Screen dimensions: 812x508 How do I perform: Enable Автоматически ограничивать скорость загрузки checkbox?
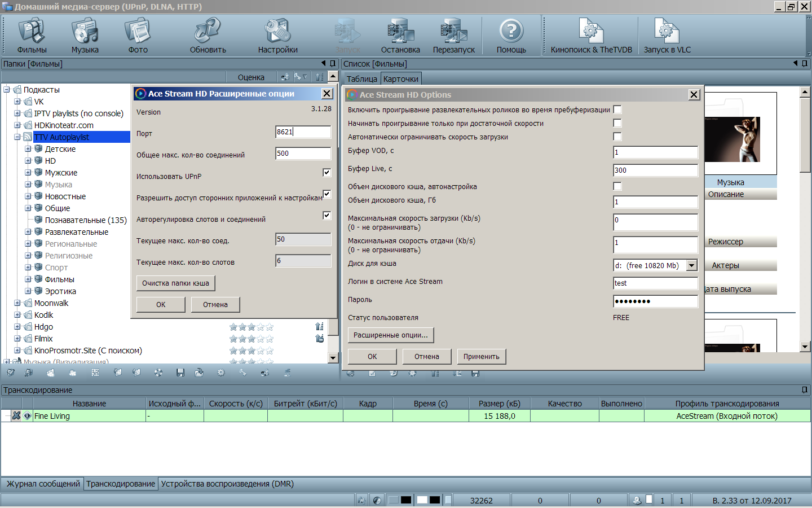[x=617, y=137]
